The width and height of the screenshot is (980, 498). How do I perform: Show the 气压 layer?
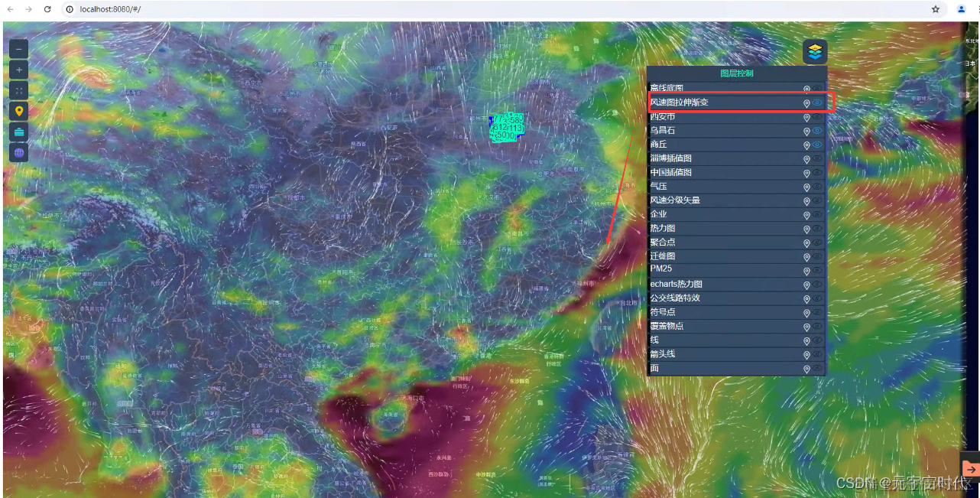coord(816,186)
